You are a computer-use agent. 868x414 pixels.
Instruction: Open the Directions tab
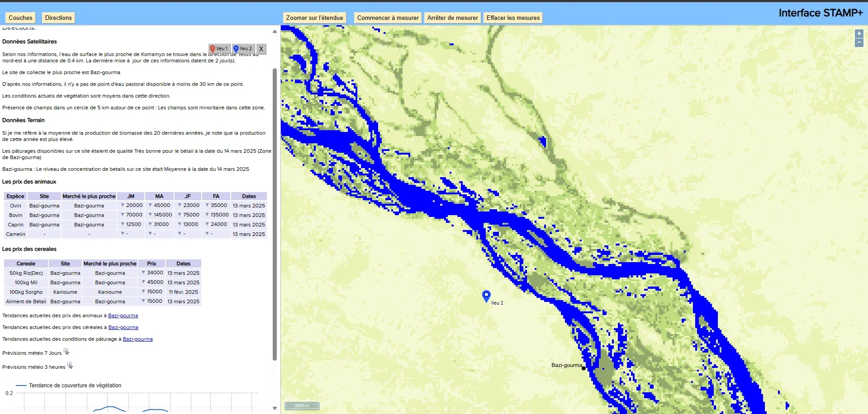(58, 18)
